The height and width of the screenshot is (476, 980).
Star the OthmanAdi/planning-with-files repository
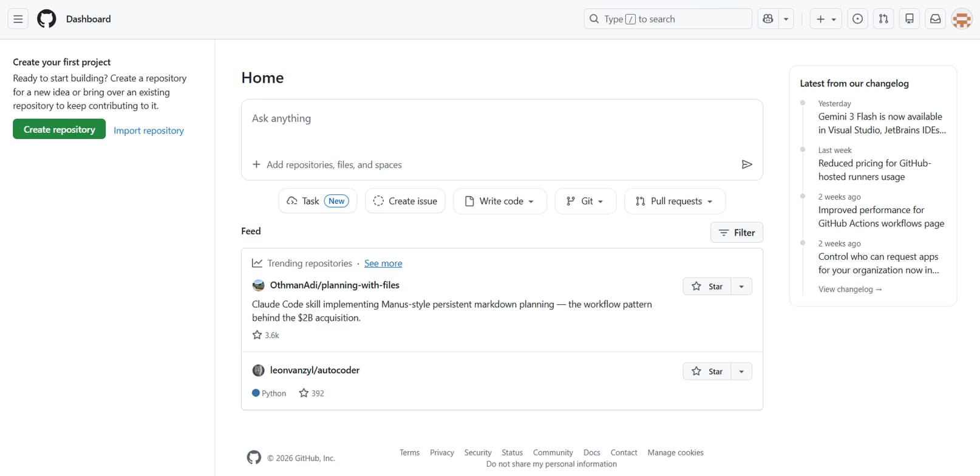[x=707, y=287]
